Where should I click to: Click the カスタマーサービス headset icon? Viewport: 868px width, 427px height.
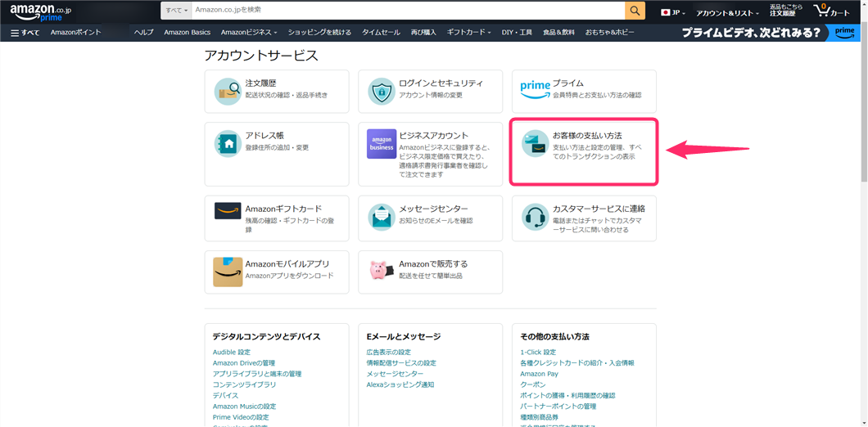536,217
